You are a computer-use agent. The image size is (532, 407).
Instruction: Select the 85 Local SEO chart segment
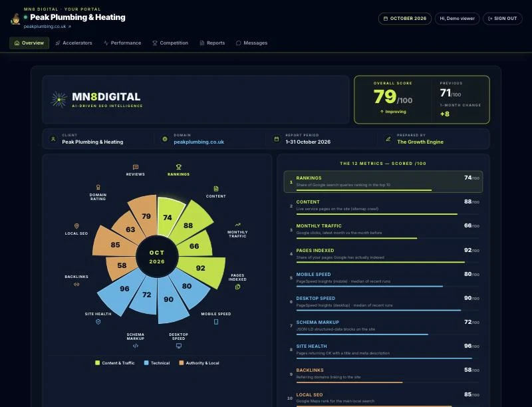click(x=114, y=244)
